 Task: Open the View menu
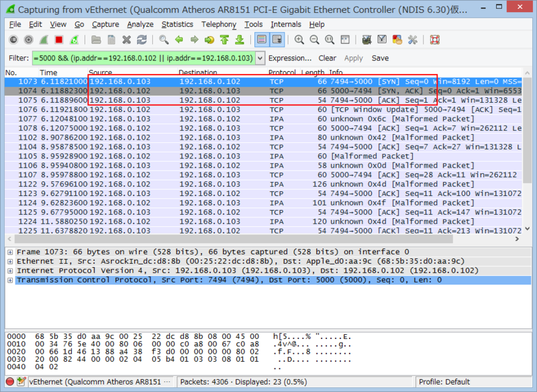pos(58,24)
